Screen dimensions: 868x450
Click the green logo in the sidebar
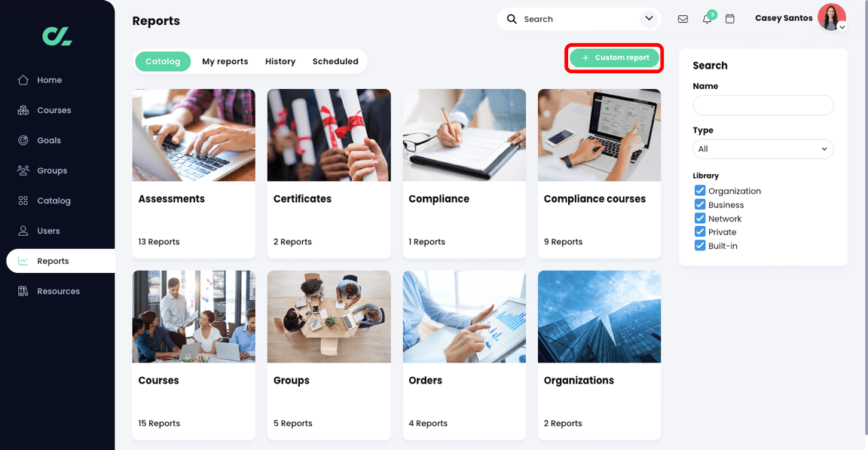[57, 36]
